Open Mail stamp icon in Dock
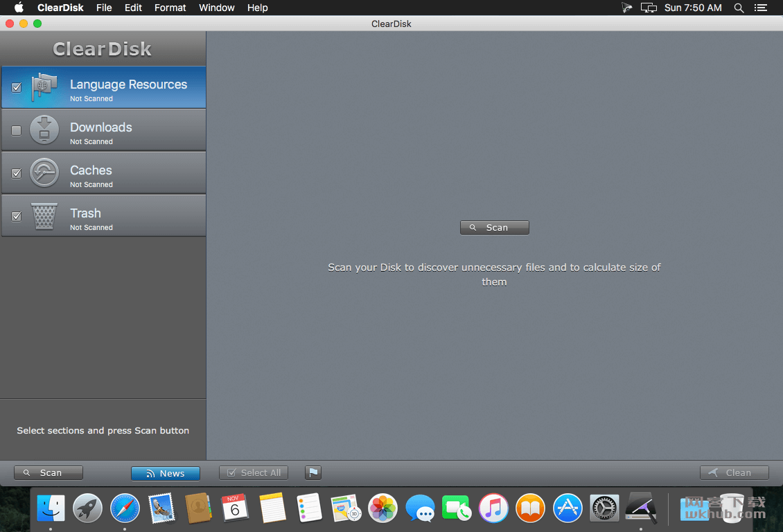Viewport: 783px width, 532px height. (x=161, y=508)
